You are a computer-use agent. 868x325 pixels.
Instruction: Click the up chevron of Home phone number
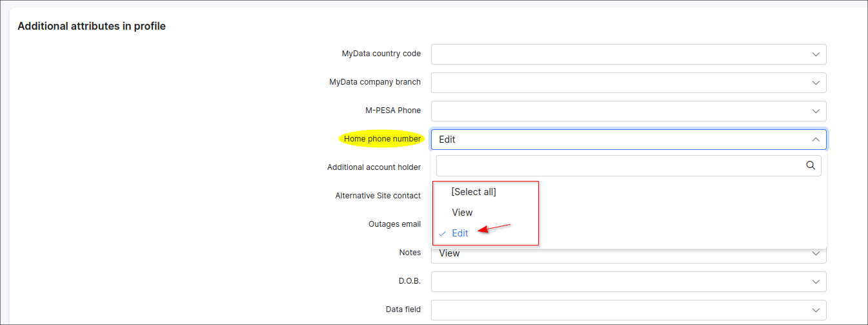point(816,140)
